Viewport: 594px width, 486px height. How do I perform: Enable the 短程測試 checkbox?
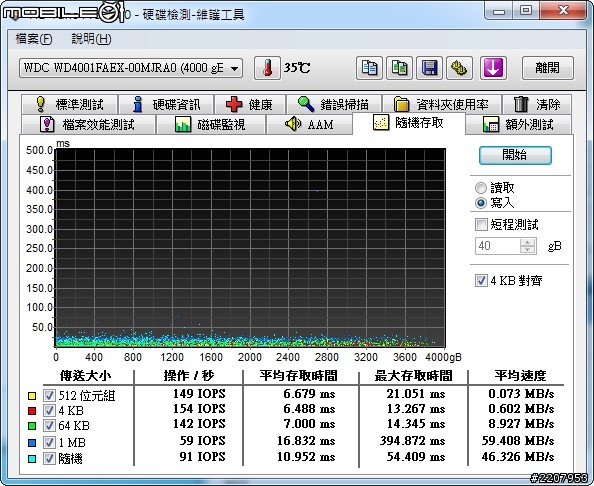coord(481,225)
